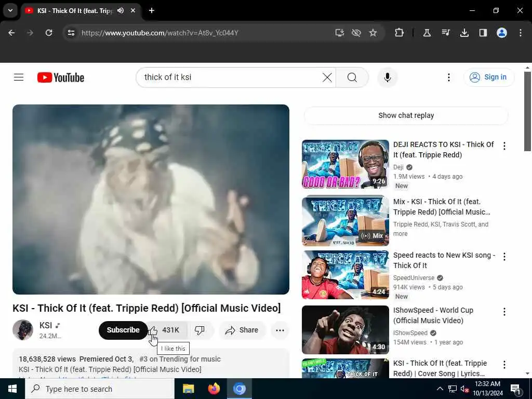
Task: Dislike the video with thumbs down
Action: tap(199, 330)
